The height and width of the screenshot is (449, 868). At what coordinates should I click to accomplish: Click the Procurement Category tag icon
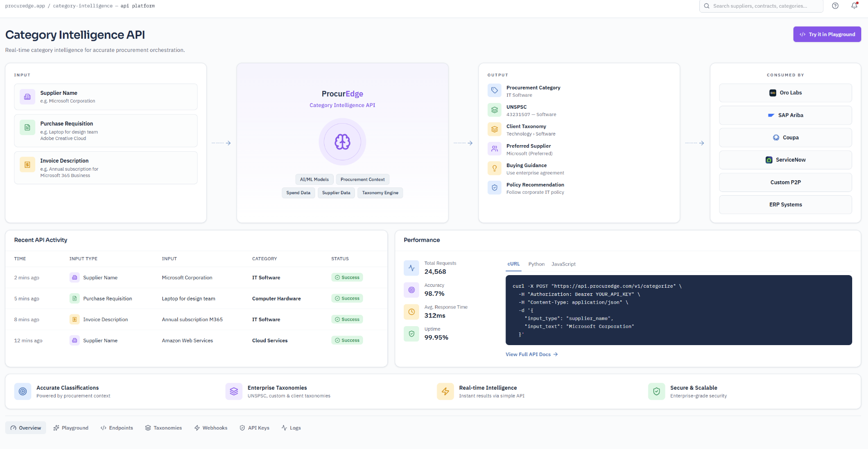click(x=495, y=90)
